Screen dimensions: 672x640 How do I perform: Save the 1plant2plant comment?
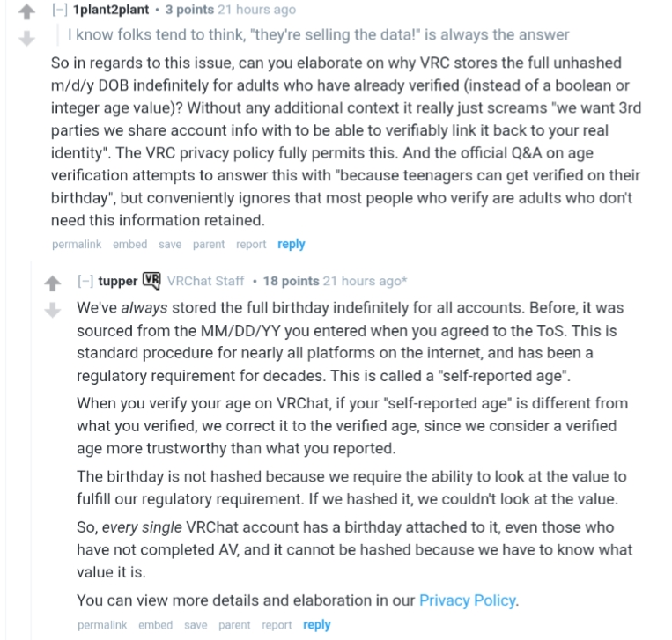pos(170,244)
